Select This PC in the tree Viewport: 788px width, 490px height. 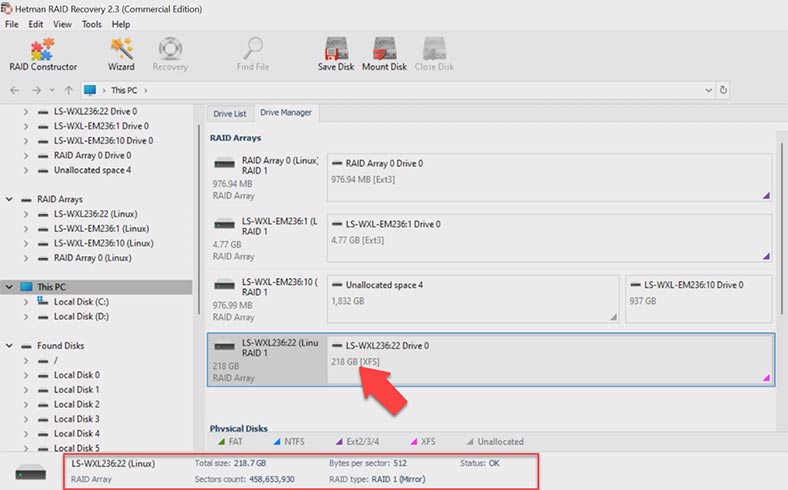(51, 287)
